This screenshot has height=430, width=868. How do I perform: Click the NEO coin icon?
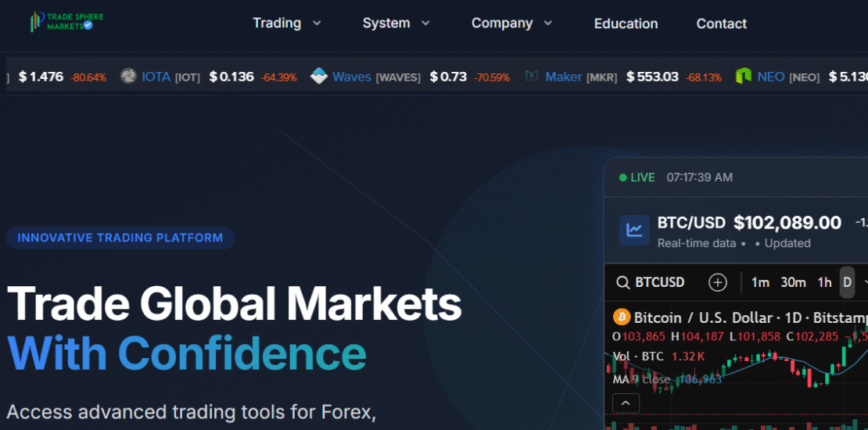[743, 77]
